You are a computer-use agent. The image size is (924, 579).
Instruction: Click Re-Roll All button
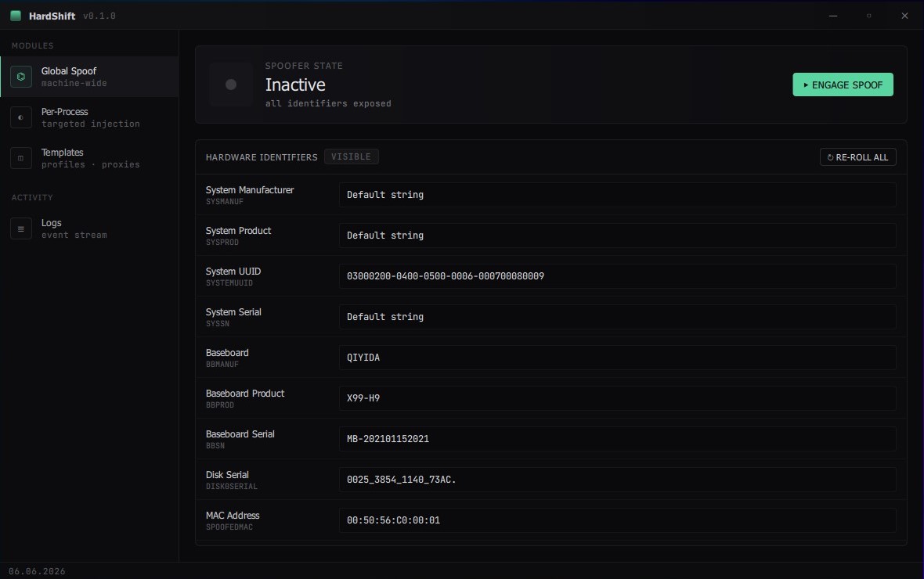pyautogui.click(x=858, y=157)
